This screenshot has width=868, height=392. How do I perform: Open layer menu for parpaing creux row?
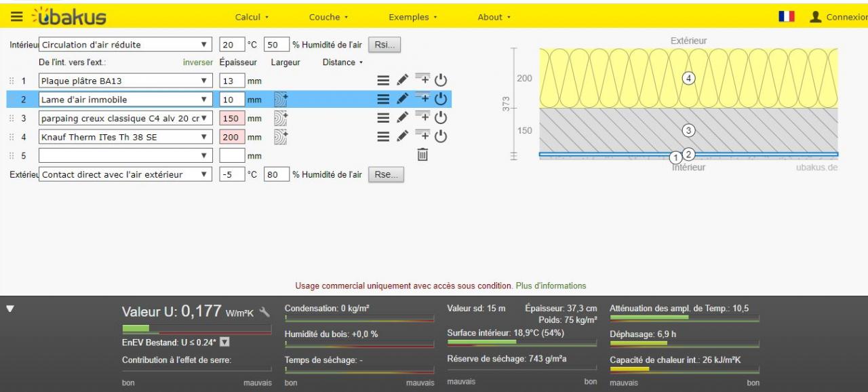(x=383, y=117)
